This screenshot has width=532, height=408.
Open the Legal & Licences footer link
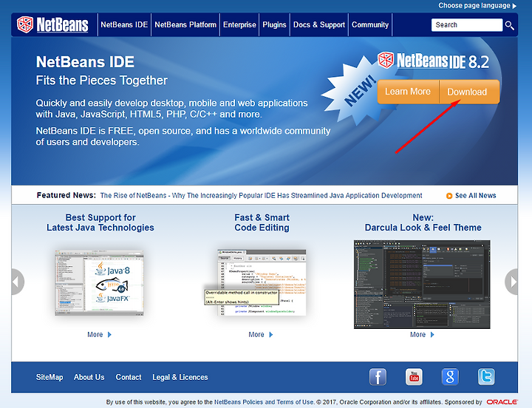tap(180, 377)
